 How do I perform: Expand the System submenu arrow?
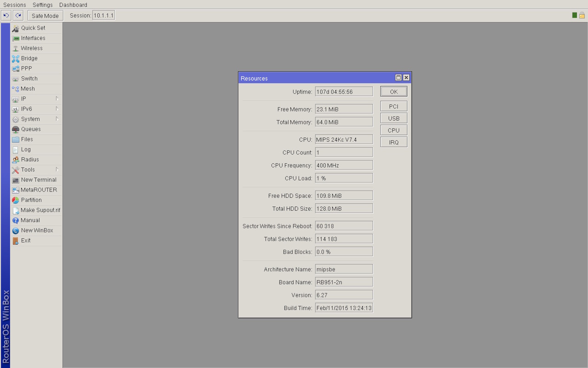pyautogui.click(x=57, y=119)
